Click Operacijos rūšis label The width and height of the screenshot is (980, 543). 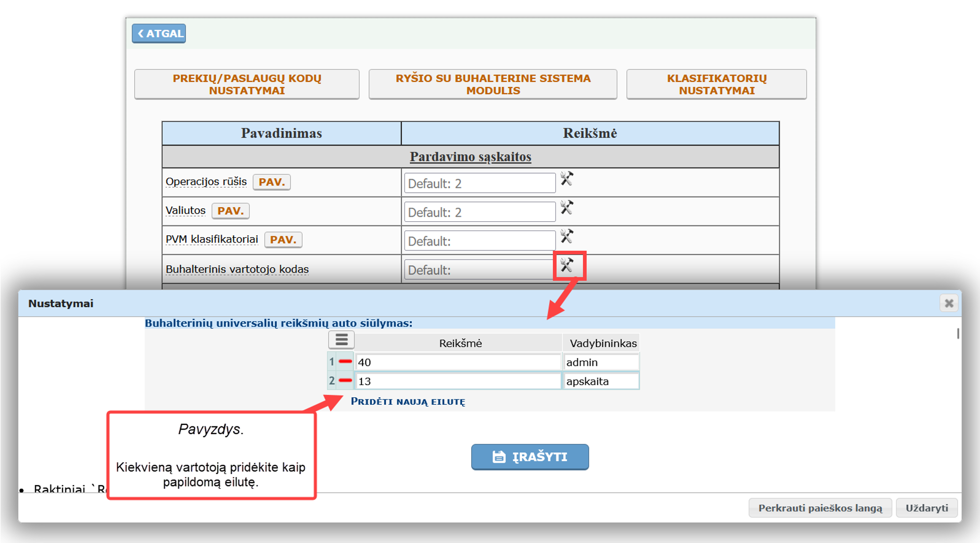(206, 182)
